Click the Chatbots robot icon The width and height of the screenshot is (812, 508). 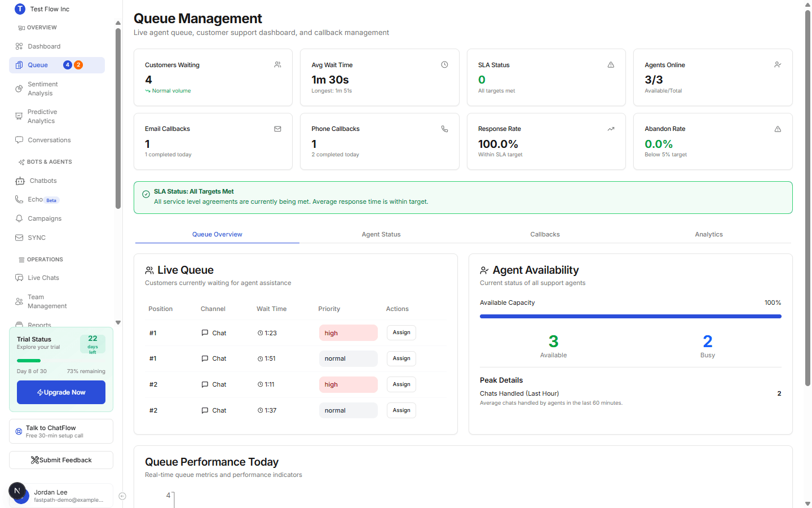pyautogui.click(x=20, y=181)
